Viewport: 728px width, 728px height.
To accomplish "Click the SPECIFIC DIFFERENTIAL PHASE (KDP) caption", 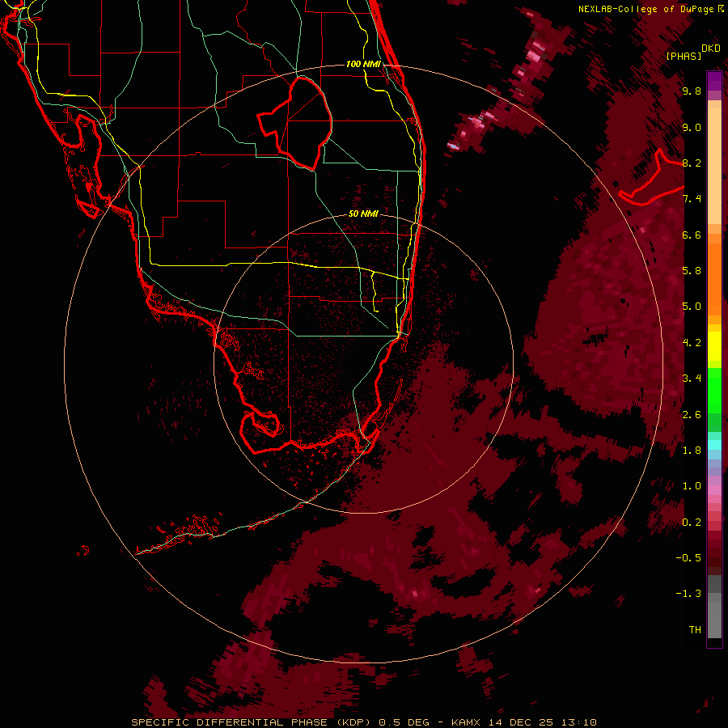I will tap(251, 722).
